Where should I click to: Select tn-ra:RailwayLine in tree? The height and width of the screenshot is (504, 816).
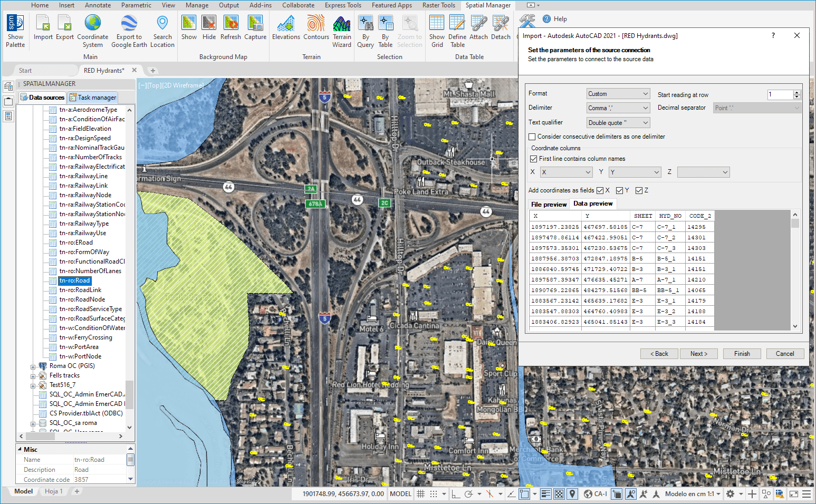tap(83, 176)
